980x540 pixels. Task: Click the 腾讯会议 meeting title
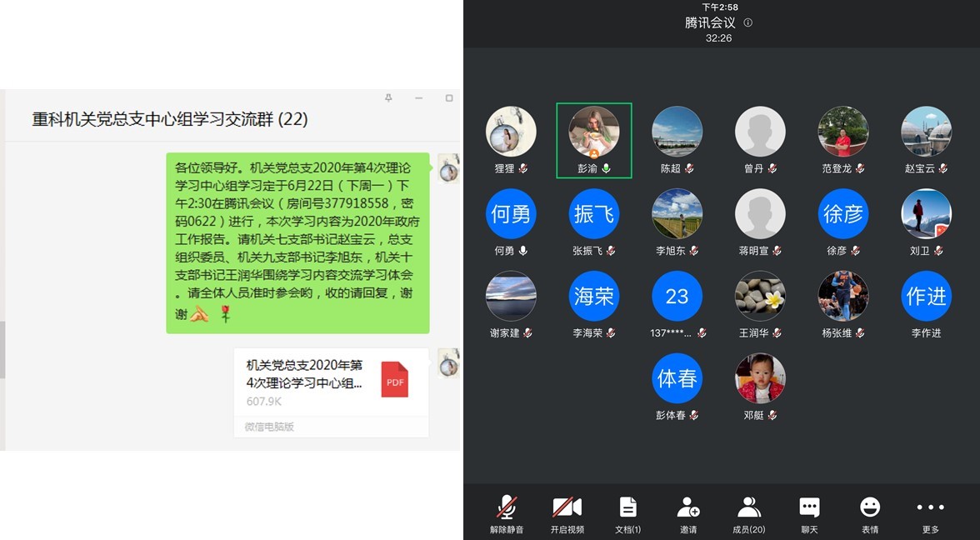coord(710,22)
